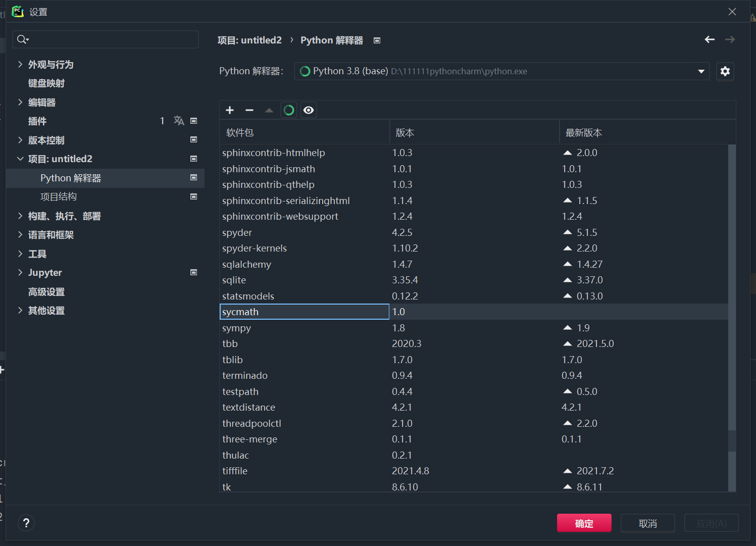The height and width of the screenshot is (546, 756).
Task: Click the settings search field
Action: point(106,39)
